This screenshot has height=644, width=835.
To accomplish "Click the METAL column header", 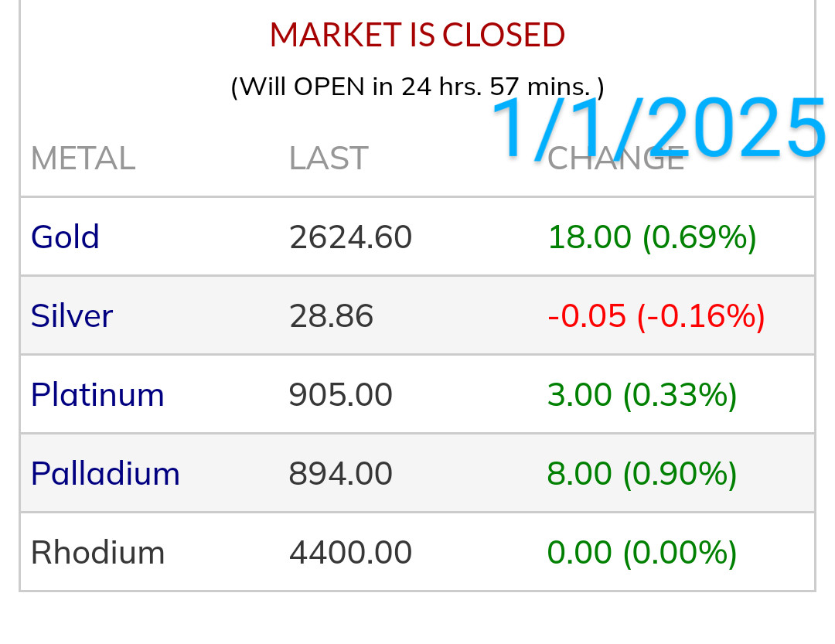I will coord(83,158).
